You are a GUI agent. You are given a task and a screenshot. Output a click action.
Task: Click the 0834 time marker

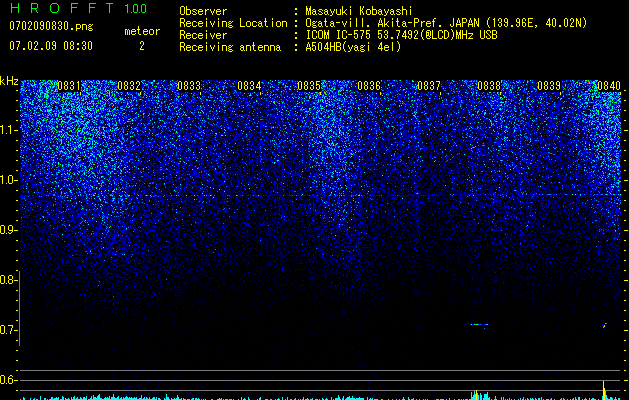249,86
